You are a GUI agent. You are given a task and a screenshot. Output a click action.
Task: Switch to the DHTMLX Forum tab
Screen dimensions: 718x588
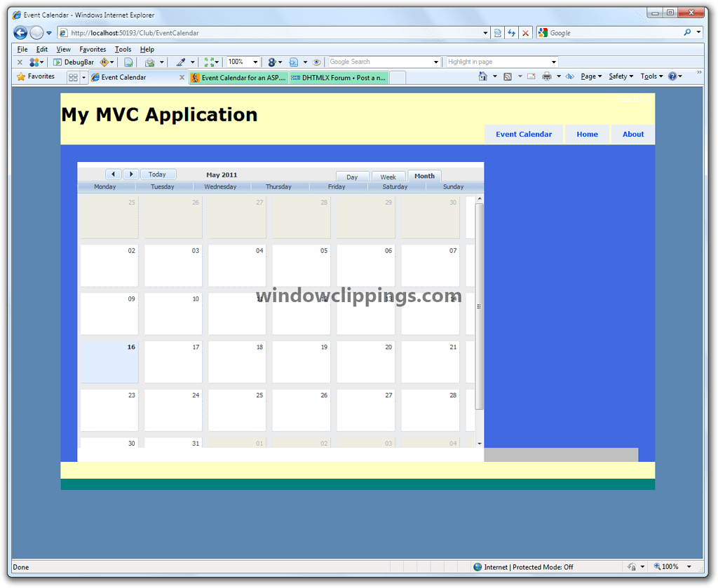point(339,78)
